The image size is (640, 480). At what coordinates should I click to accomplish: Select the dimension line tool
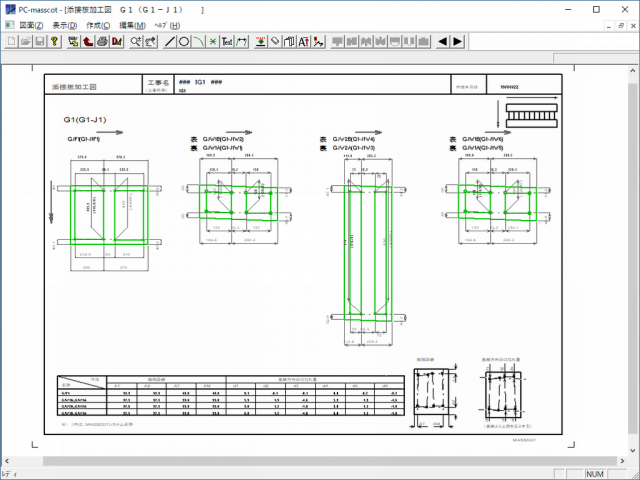(242, 41)
